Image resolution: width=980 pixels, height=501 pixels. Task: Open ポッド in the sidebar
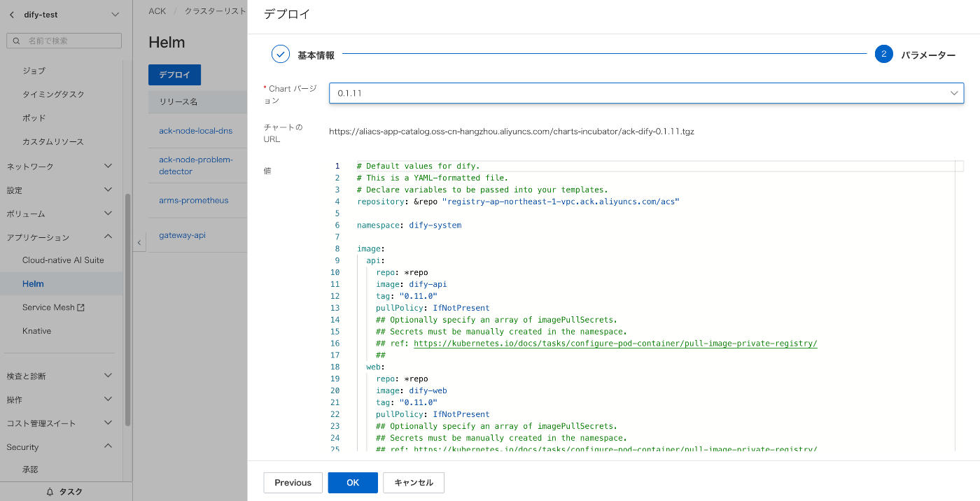point(34,118)
